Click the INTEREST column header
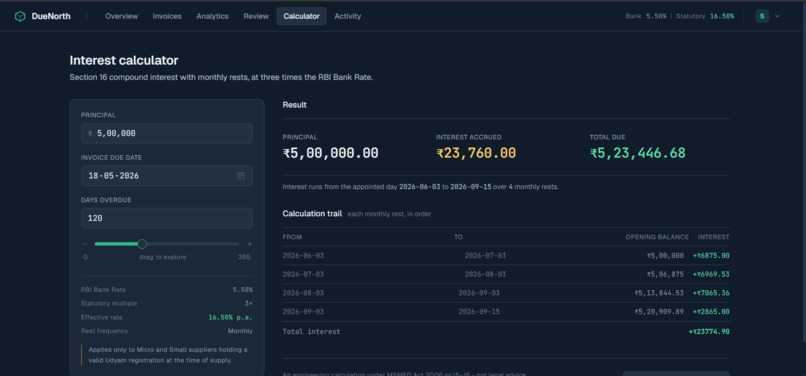This screenshot has height=376, width=806. click(x=713, y=237)
